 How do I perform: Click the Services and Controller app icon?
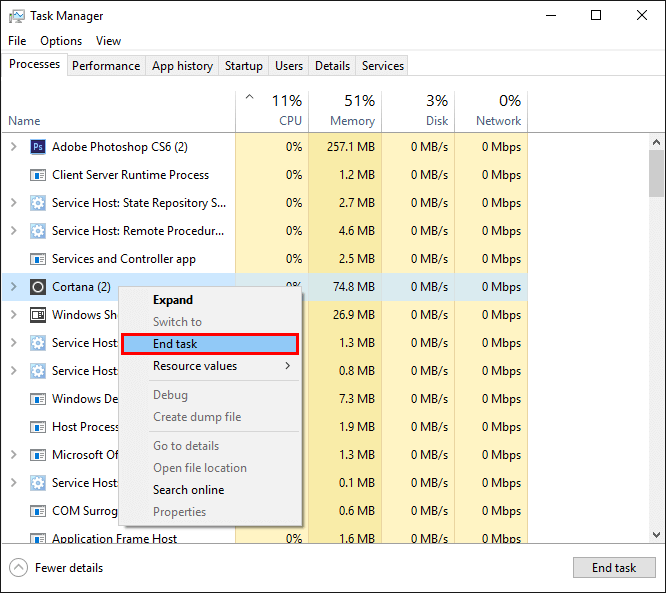[38, 259]
